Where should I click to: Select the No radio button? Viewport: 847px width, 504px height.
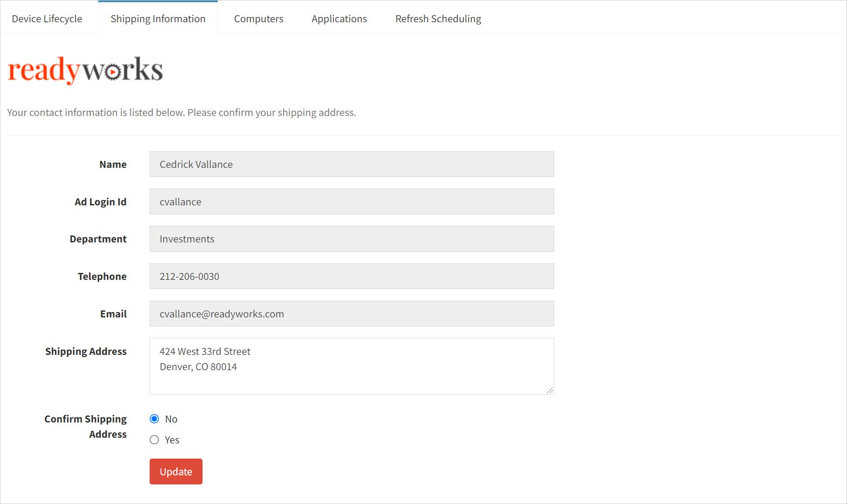[154, 419]
